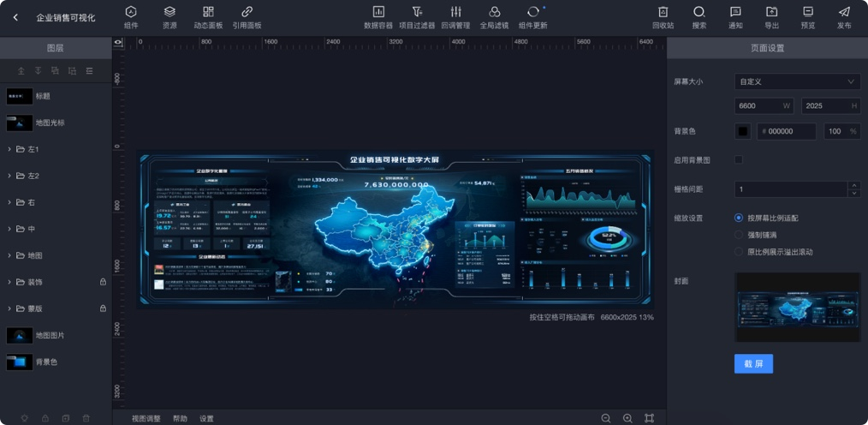The image size is (868, 425).
Task: Enable the 启用背景图 checkbox
Action: pos(739,159)
